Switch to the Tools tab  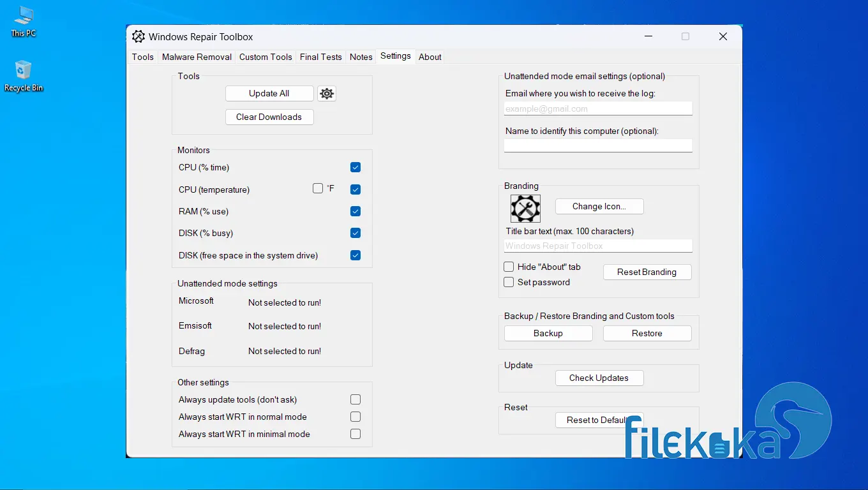(x=143, y=57)
